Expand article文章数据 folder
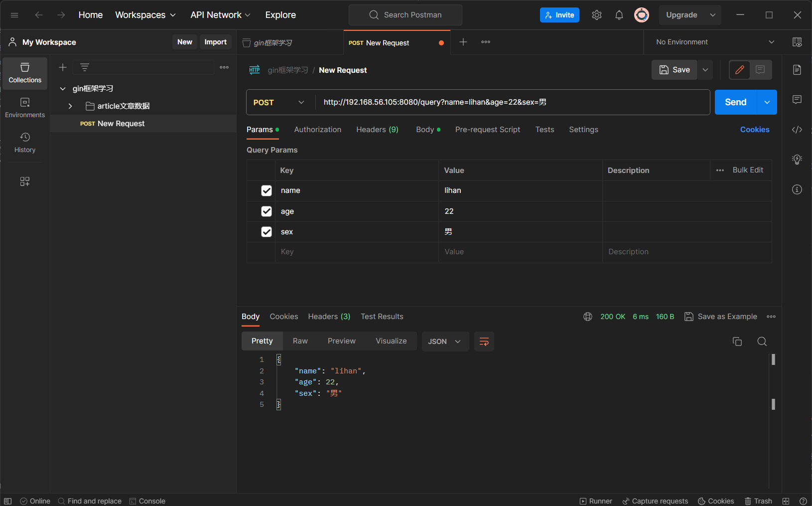 [x=70, y=106]
